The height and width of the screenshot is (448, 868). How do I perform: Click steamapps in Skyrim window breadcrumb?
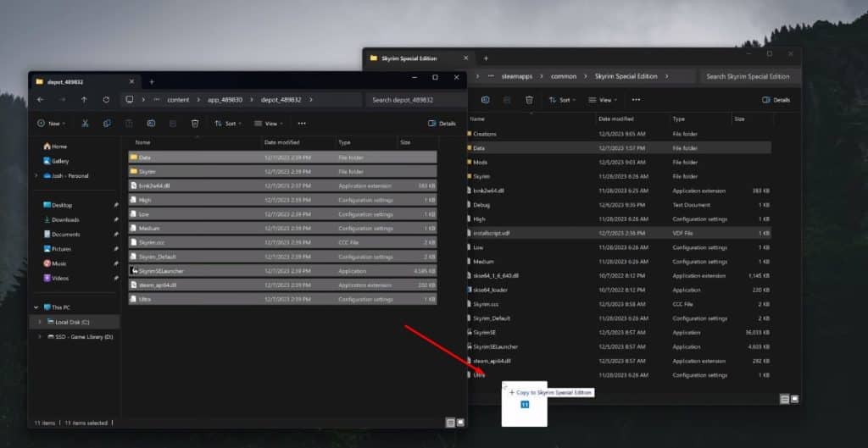pyautogui.click(x=517, y=76)
